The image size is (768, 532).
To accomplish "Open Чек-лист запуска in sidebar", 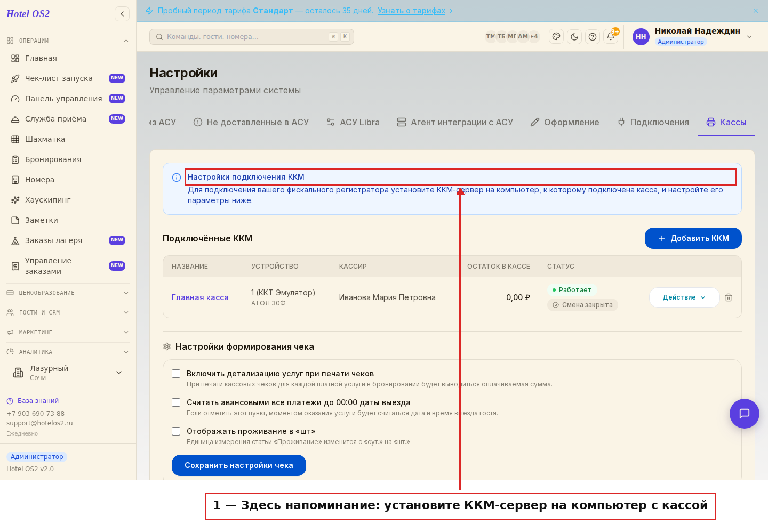I will 68,78.
